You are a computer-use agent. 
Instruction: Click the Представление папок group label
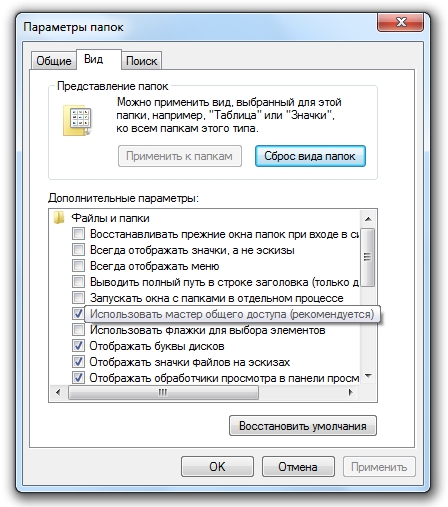(113, 86)
